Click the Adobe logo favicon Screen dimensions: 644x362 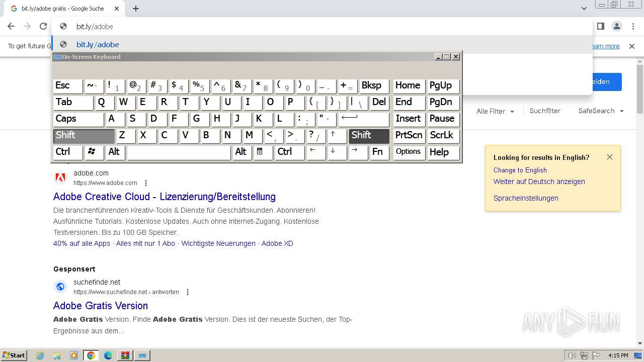pos(60,177)
